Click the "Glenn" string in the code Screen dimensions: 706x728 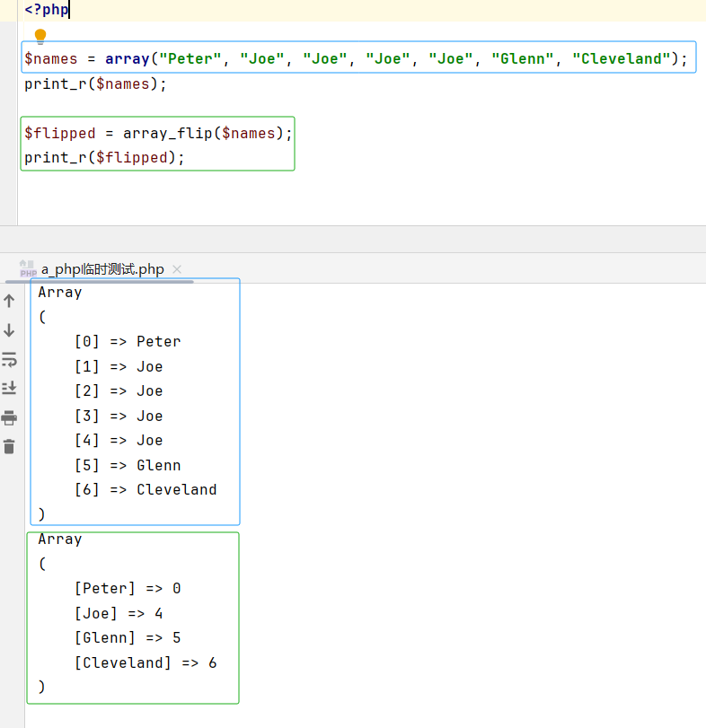523,59
